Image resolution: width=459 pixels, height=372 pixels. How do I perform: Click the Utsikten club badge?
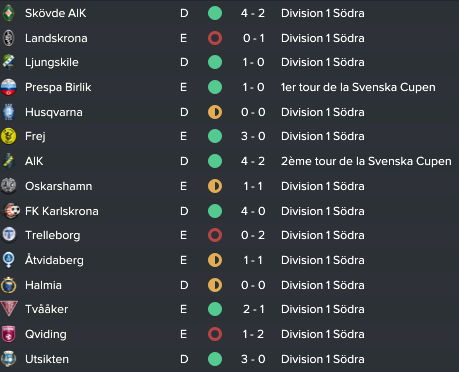click(x=9, y=359)
